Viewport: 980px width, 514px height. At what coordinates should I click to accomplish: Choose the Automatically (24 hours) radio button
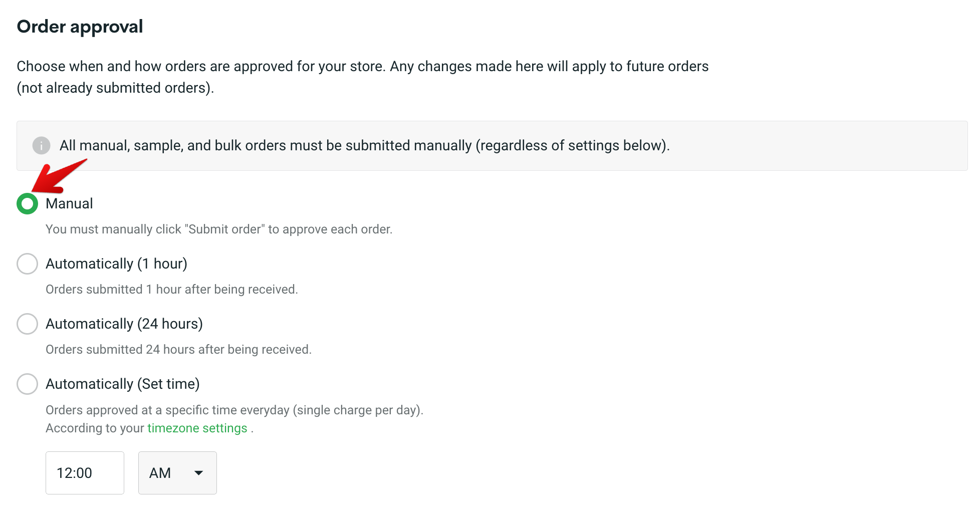tap(28, 324)
